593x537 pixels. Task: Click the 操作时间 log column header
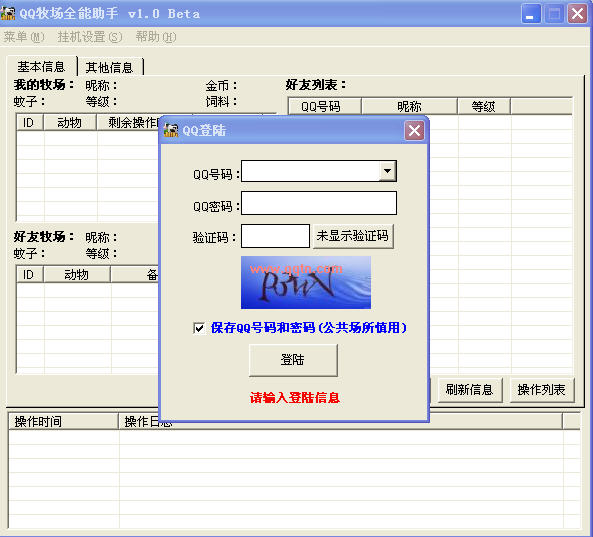coord(63,421)
